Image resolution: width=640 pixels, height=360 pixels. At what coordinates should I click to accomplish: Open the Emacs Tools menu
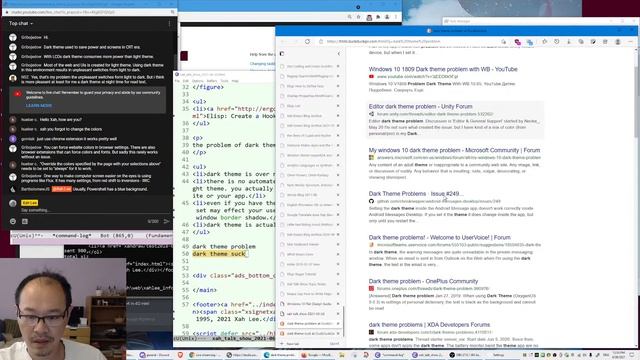[224, 81]
